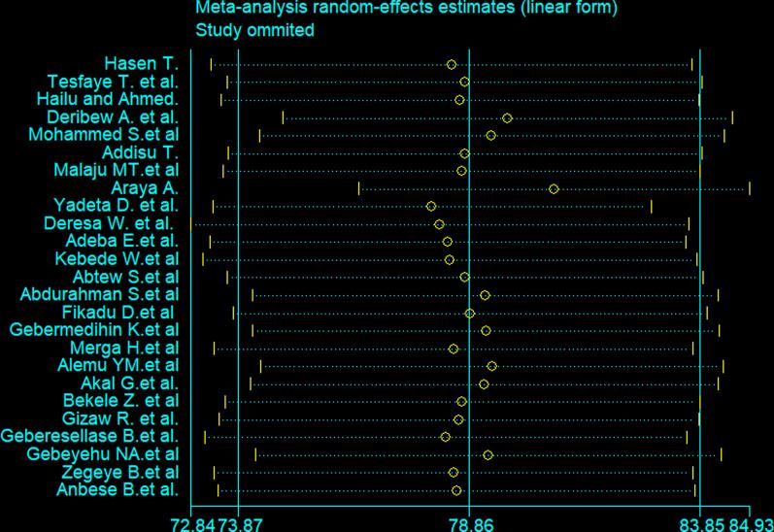Click the 'Meta-analysis random-effects estimates (linear form)' title
The height and width of the screenshot is (532, 774).
[x=406, y=8]
